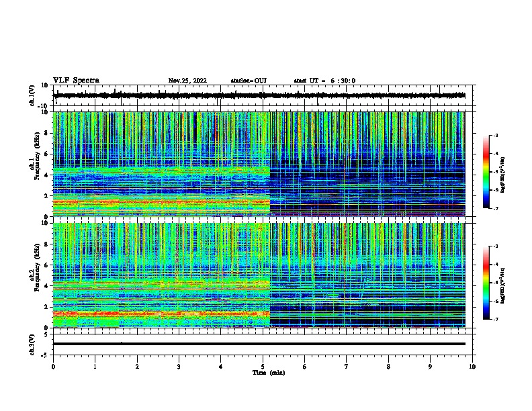Click the ch.2 spectrogram panel
The image size is (532, 411).
(x=259, y=275)
